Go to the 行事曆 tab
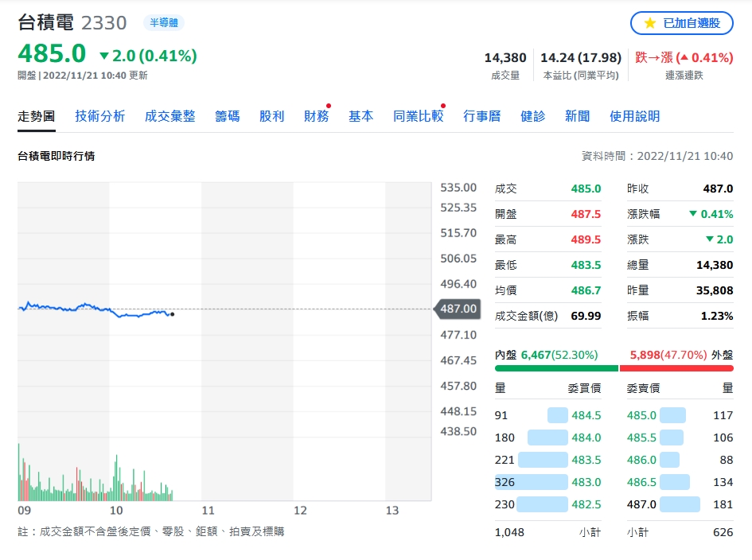The width and height of the screenshot is (752, 560). [x=481, y=116]
